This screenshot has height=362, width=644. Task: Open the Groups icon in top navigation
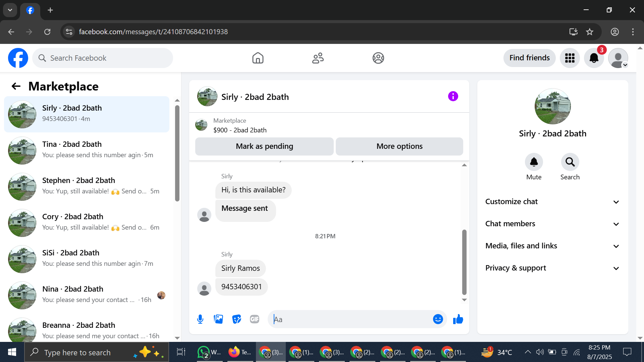tap(378, 58)
